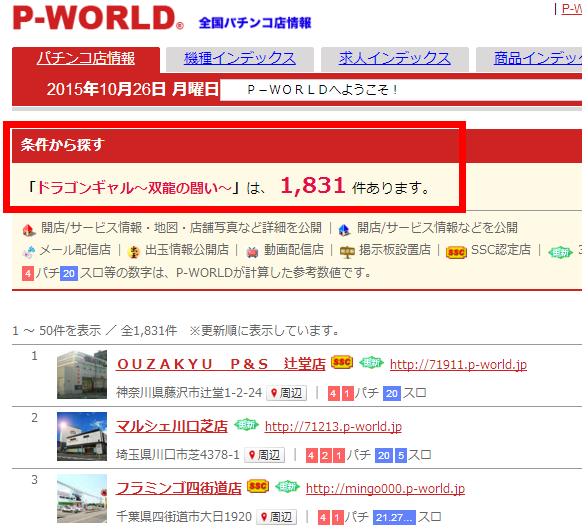Open フラミンゴ四街道店 store thumbnail
Viewport: 582px width, 526px height.
click(x=82, y=498)
